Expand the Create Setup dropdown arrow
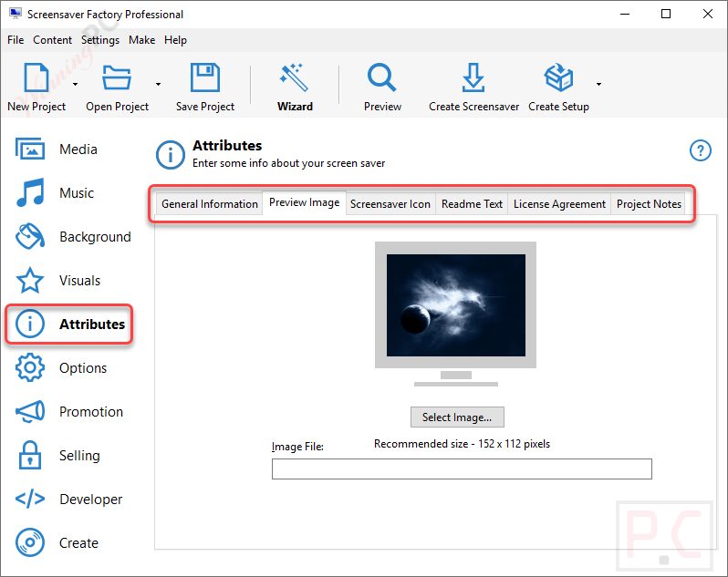728x577 pixels. coord(599,85)
